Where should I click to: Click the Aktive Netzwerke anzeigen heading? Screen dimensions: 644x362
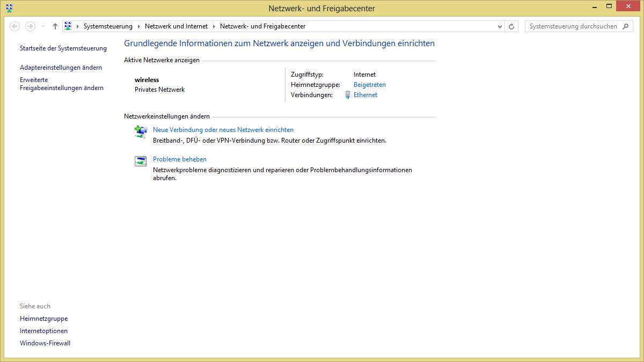pos(162,60)
